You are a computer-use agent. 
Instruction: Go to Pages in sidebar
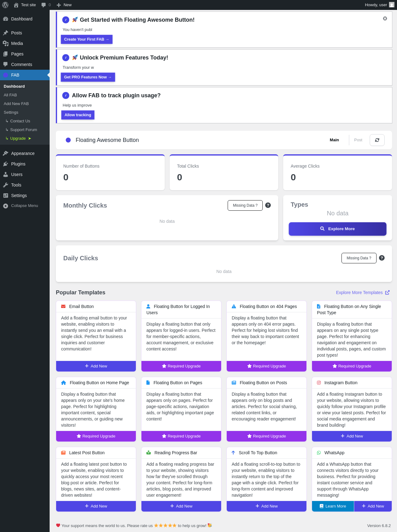tap(25, 54)
